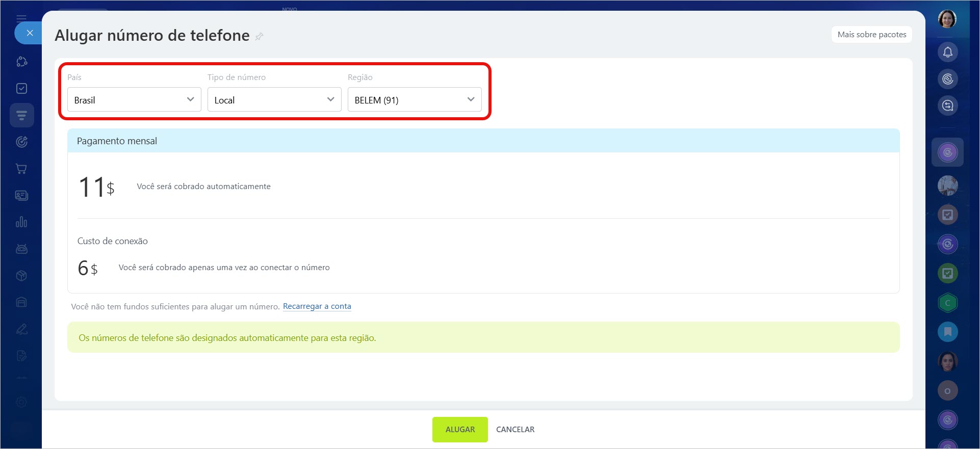Click the CANCELAR button
Viewport: 980px width, 449px height.
(x=515, y=430)
